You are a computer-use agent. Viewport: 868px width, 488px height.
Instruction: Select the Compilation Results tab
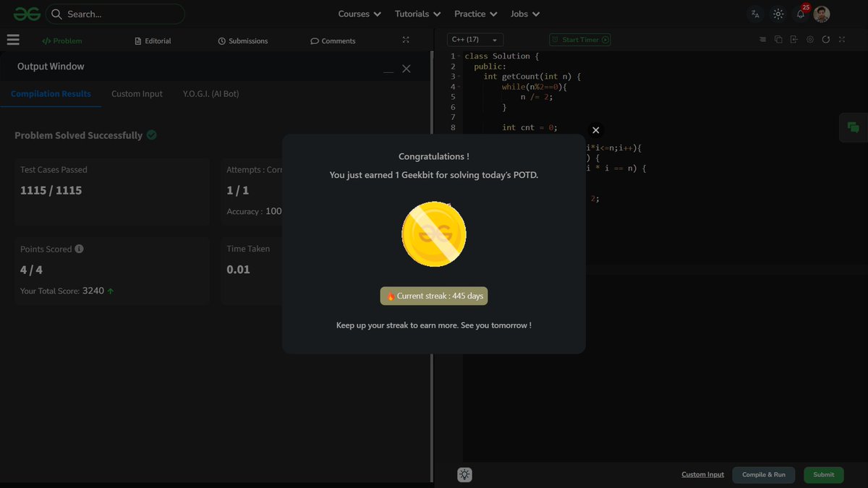[51, 94]
